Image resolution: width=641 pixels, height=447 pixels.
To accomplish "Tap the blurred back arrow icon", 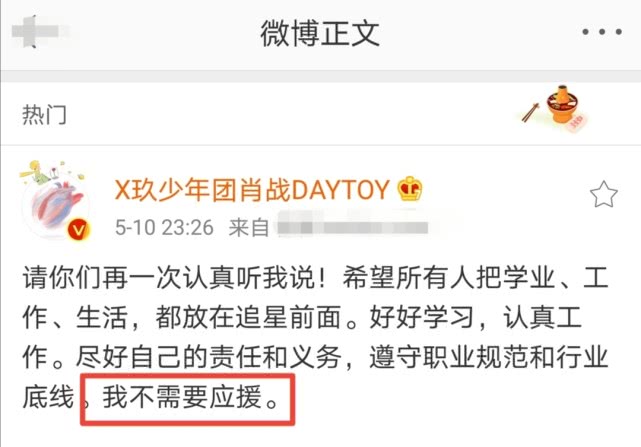I will pyautogui.click(x=35, y=31).
